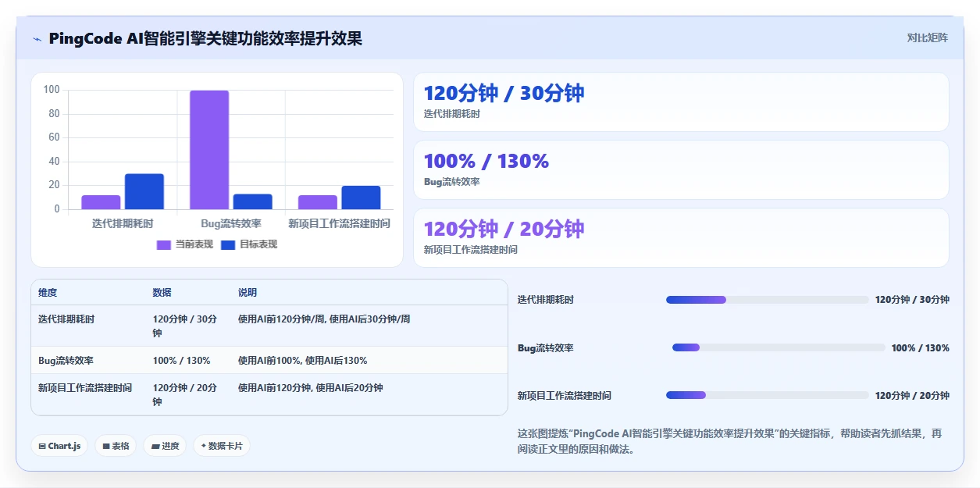The image size is (980, 488).
Task: Select the tall purple Bug流转效率 chart bar
Action: point(209,150)
